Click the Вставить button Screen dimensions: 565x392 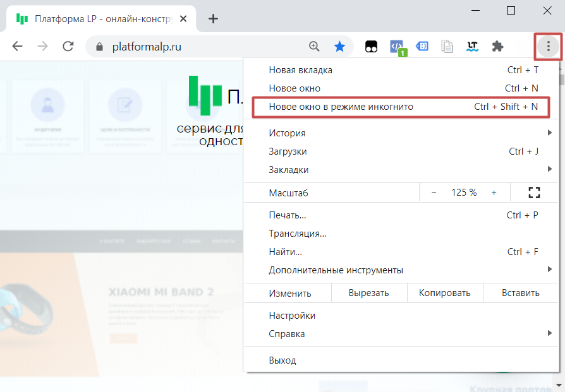click(520, 293)
